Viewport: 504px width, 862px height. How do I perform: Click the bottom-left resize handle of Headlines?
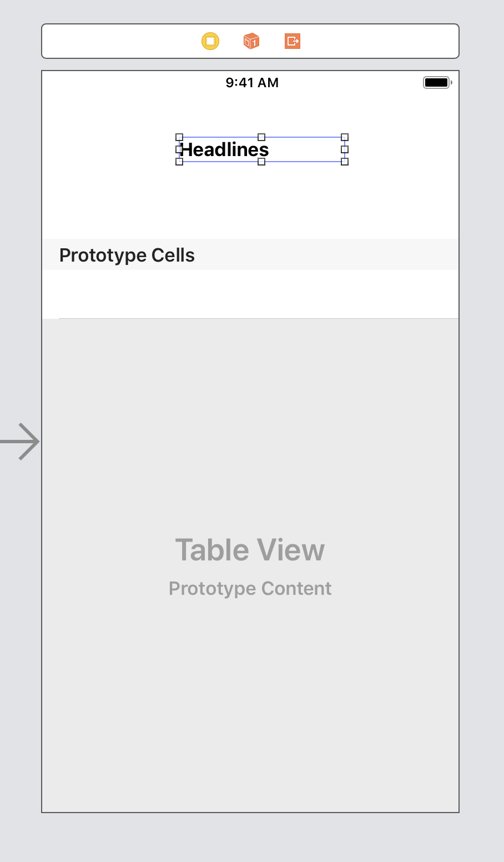(x=179, y=162)
